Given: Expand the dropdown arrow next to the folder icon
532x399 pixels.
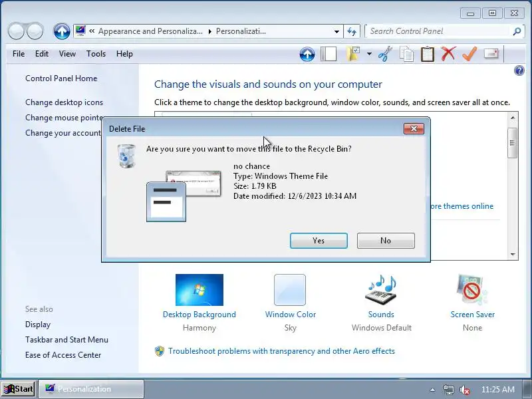Looking at the screenshot, I should 369,54.
